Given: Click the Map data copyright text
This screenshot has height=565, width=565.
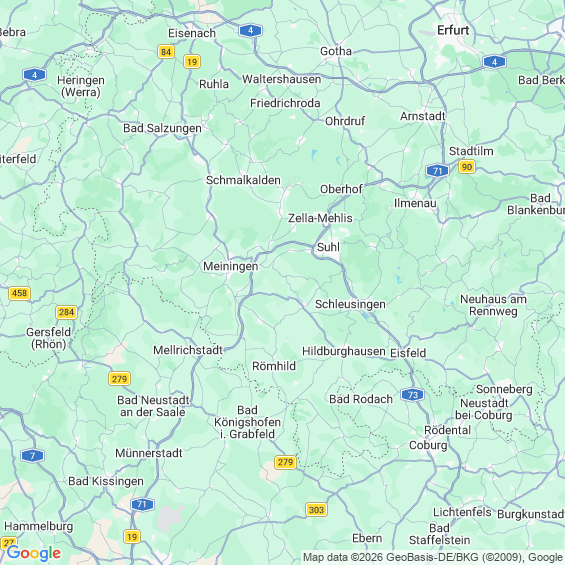Looking at the screenshot, I should pyautogui.click(x=433, y=557).
